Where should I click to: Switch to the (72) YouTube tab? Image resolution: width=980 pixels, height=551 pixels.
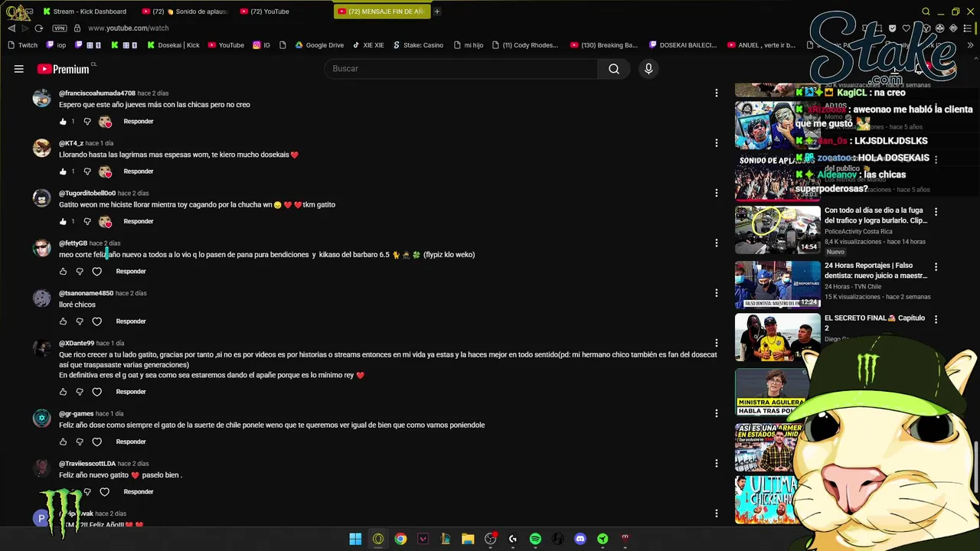[x=265, y=11]
